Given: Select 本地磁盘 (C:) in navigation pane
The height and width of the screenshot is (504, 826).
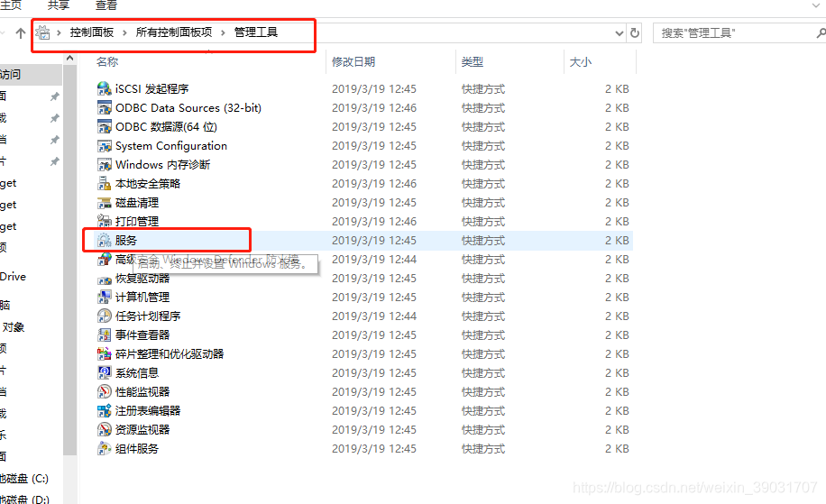Looking at the screenshot, I should point(24,479).
